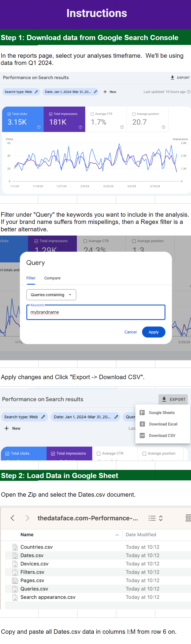Click the lower gray EXPORT button
191x644 pixels.
(173, 399)
